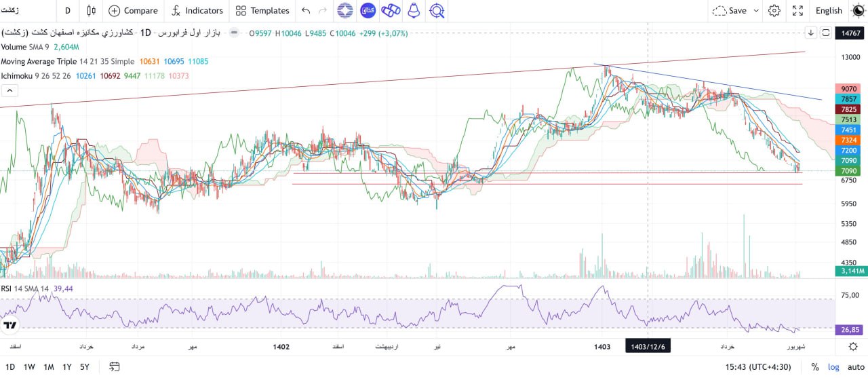Click the Compare button

pos(133,10)
